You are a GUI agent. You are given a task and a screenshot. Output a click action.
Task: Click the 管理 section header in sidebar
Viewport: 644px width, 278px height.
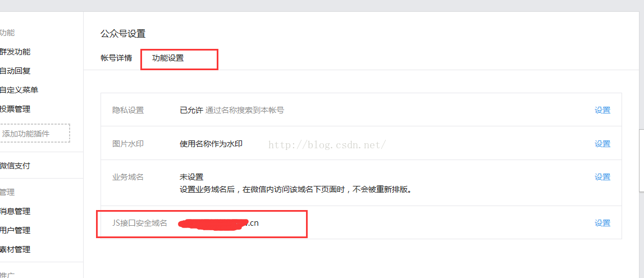(7, 192)
